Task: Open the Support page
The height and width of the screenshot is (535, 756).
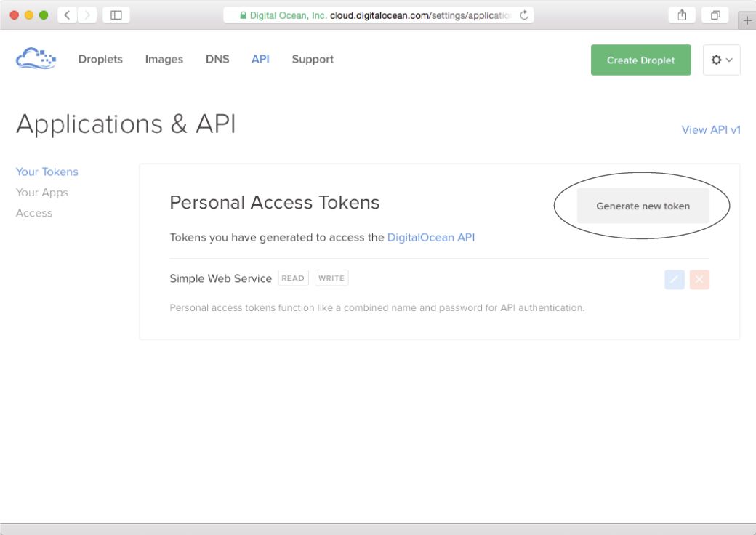Action: click(313, 60)
